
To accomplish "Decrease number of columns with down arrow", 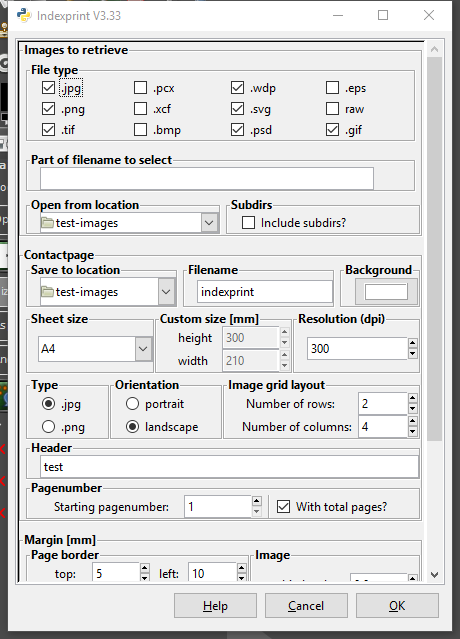I will click(413, 432).
